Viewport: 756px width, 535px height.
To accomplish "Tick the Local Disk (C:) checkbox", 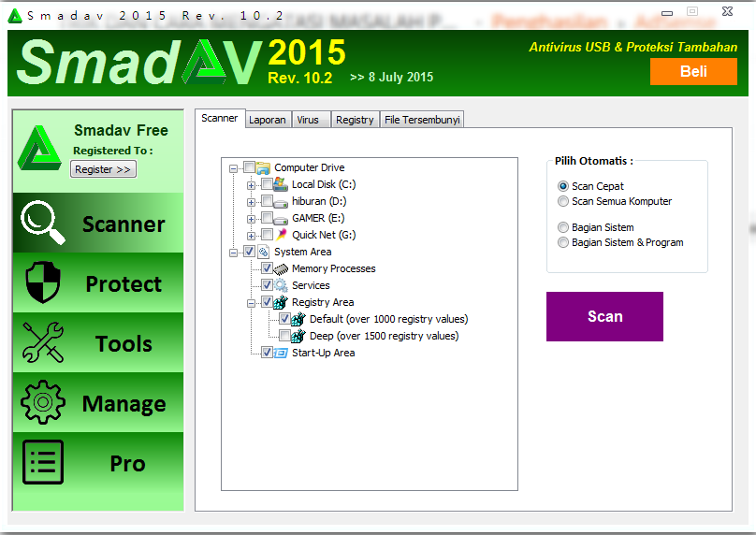I will [267, 183].
